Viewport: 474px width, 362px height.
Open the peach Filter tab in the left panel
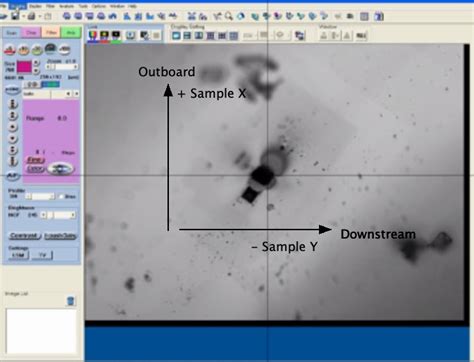coord(51,32)
